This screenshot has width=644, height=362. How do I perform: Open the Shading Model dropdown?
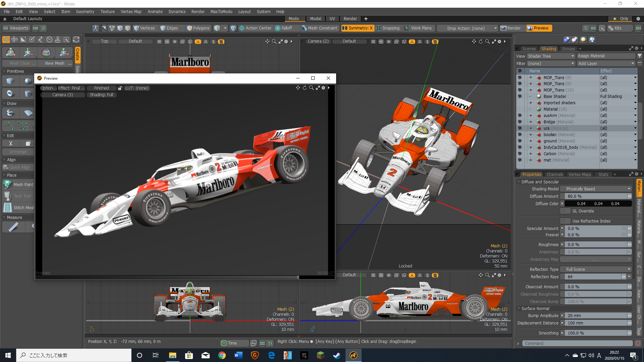pyautogui.click(x=598, y=189)
